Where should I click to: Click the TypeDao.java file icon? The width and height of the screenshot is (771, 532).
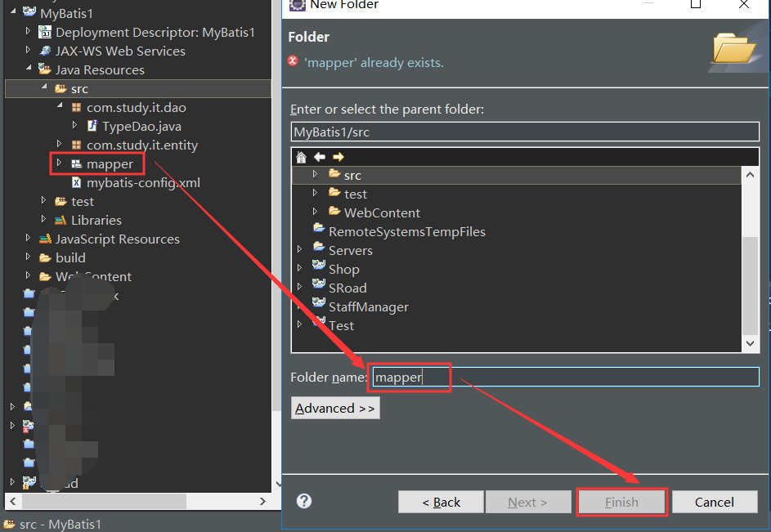(92, 126)
